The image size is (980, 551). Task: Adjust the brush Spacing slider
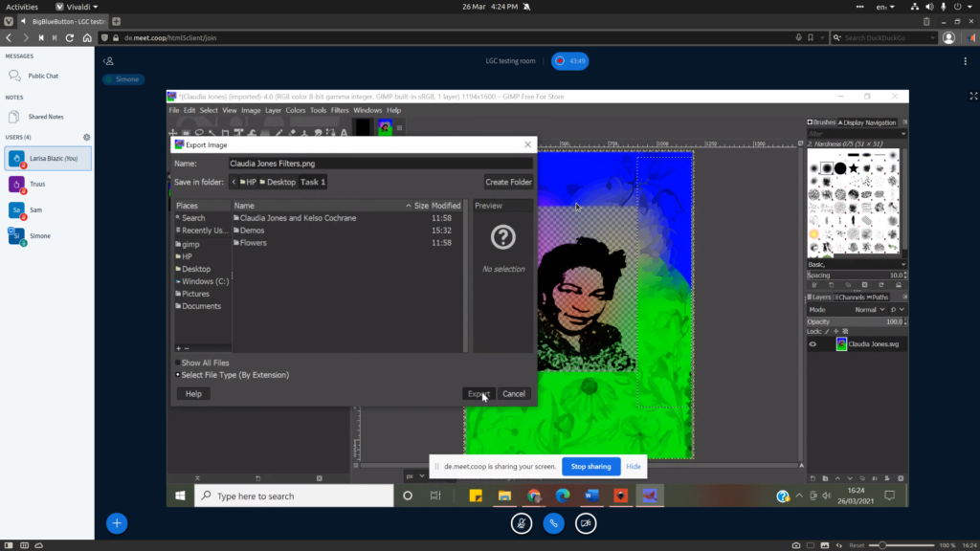855,275
